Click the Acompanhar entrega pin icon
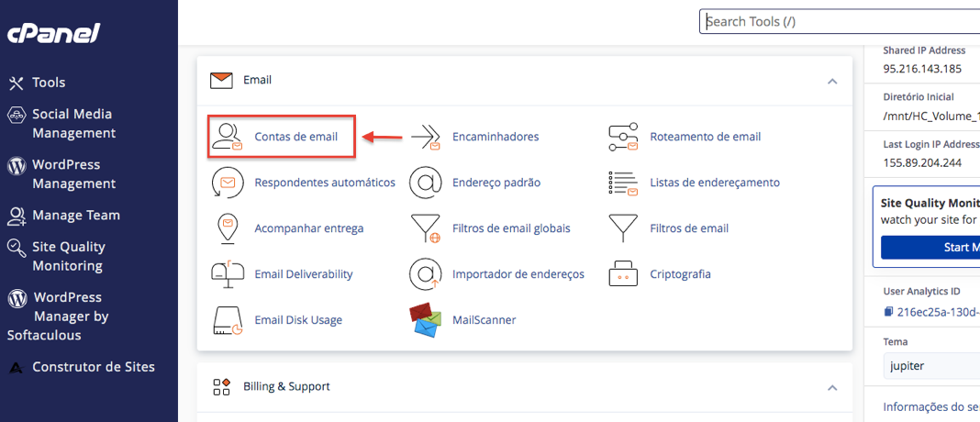 227,228
